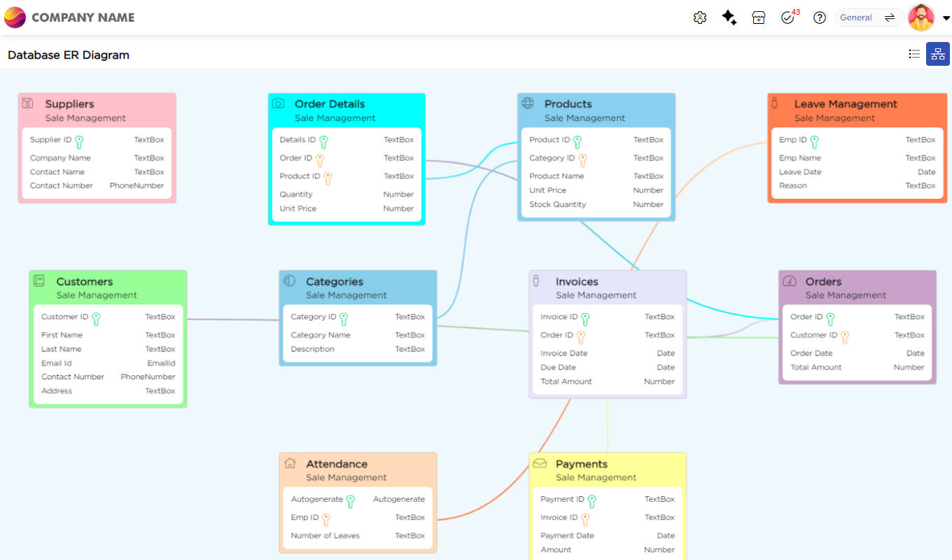The height and width of the screenshot is (560, 952).
Task: Switch to list view
Action: (x=913, y=54)
